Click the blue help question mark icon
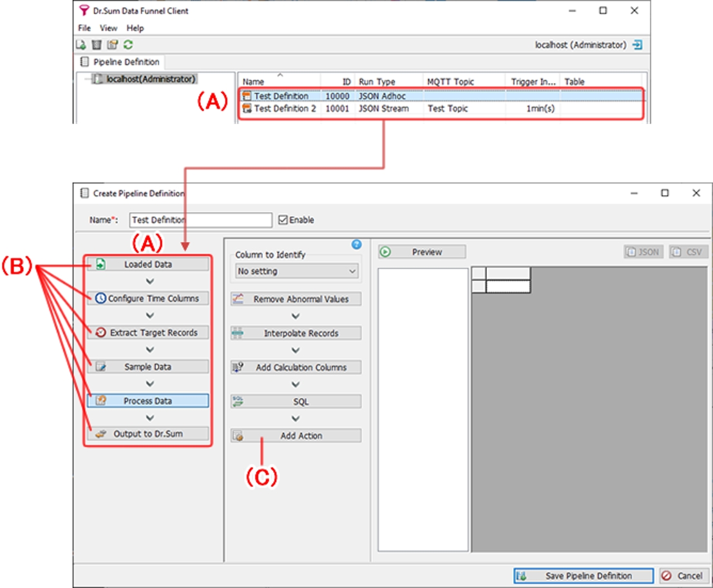 point(356,245)
